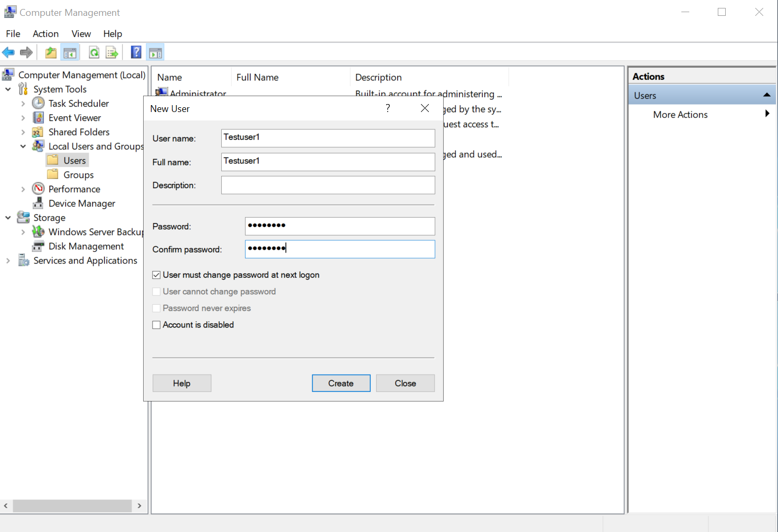Image resolution: width=778 pixels, height=532 pixels.
Task: Open the File menu
Action: pos(13,33)
